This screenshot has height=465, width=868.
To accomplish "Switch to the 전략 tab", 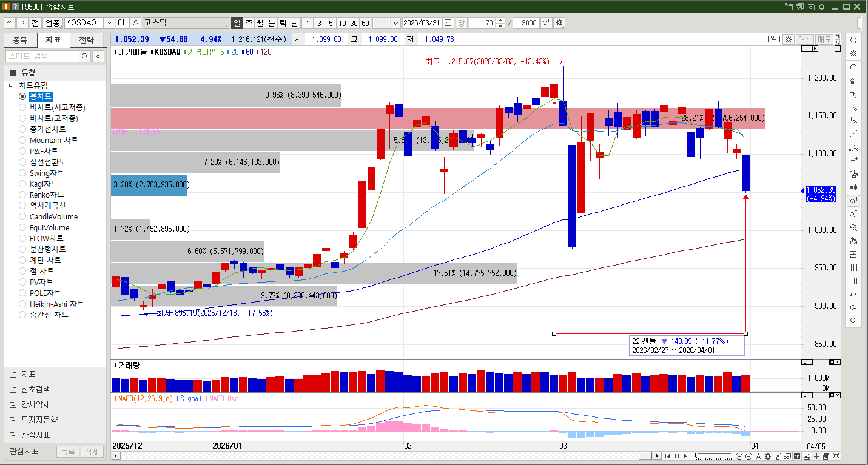I will [x=87, y=40].
